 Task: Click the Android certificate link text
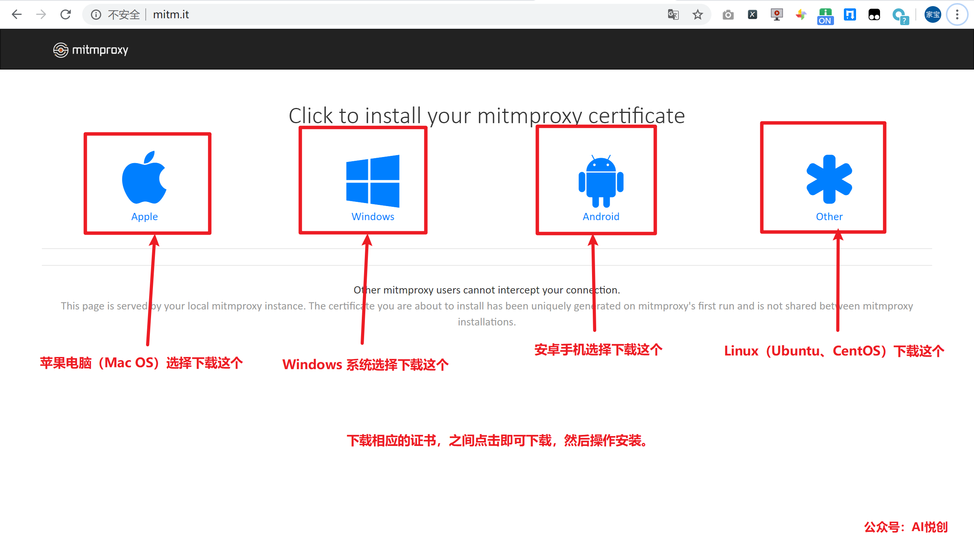click(601, 217)
